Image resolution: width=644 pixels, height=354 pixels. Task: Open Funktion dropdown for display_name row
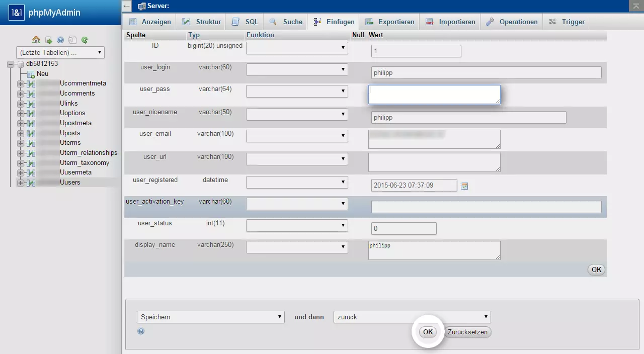(297, 247)
